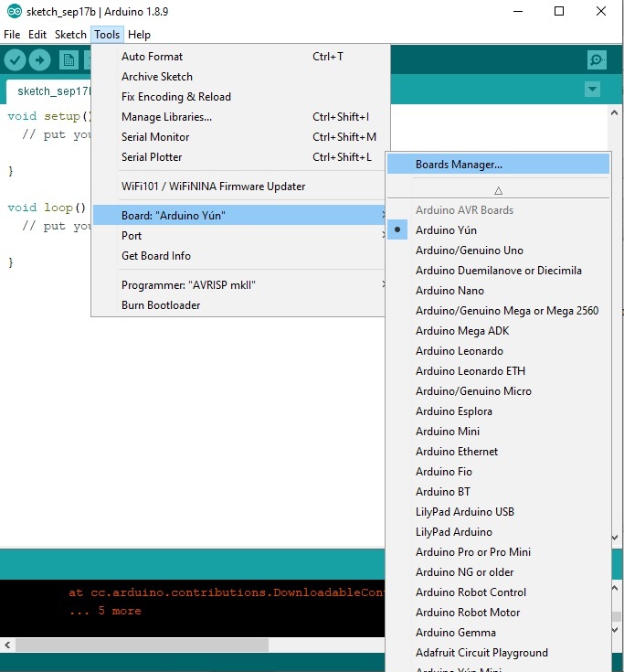Image resolution: width=624 pixels, height=672 pixels.
Task: Choose Arduino Fio board
Action: coord(498,472)
